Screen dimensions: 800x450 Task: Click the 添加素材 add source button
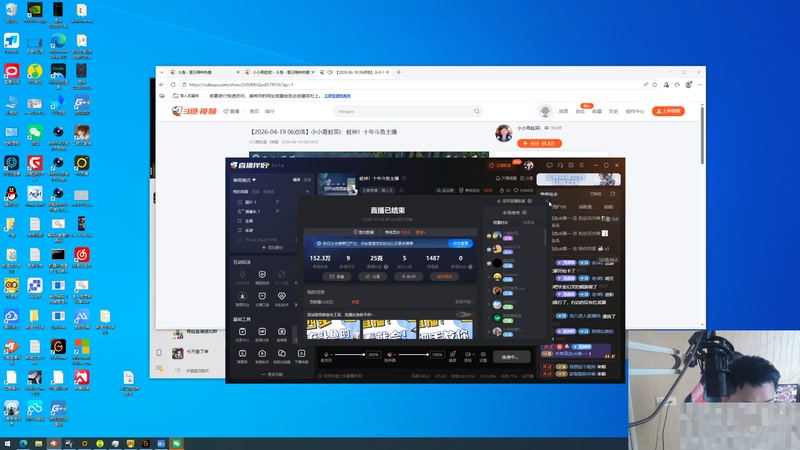[272, 247]
